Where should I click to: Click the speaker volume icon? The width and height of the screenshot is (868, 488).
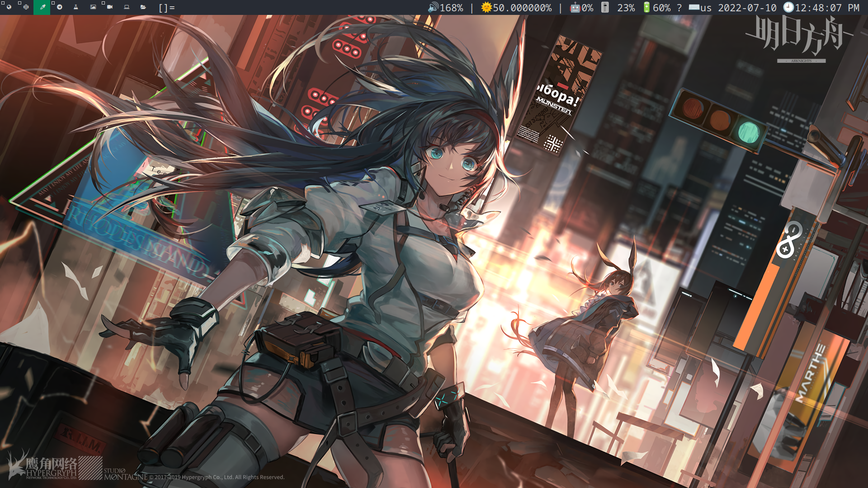(433, 7)
